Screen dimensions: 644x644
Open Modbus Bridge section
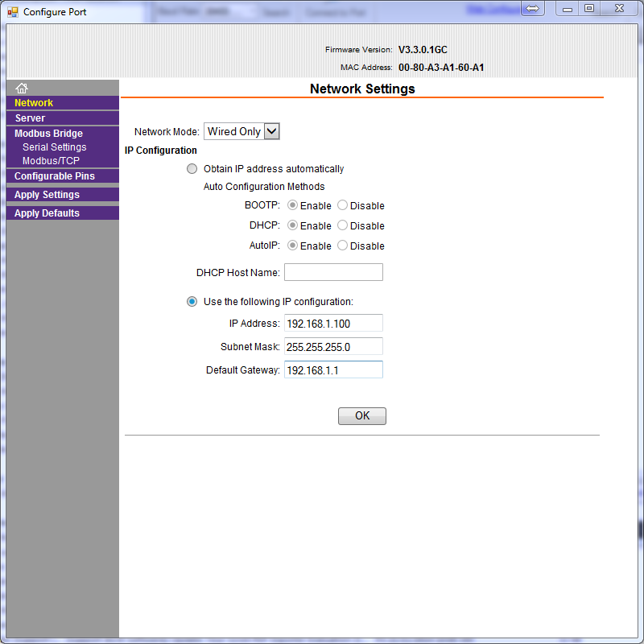click(48, 134)
